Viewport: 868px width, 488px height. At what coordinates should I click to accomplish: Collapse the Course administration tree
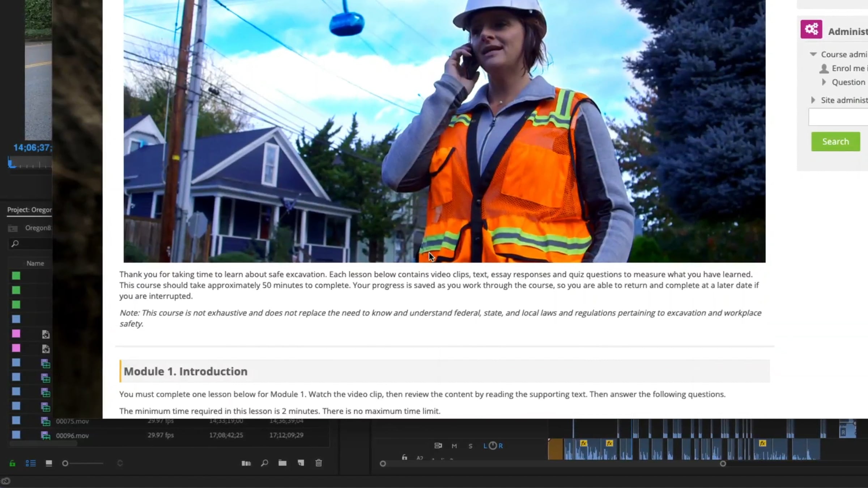tap(813, 54)
